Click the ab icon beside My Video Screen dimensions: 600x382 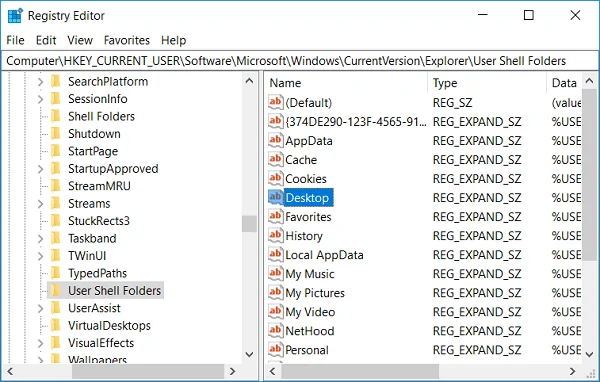276,312
